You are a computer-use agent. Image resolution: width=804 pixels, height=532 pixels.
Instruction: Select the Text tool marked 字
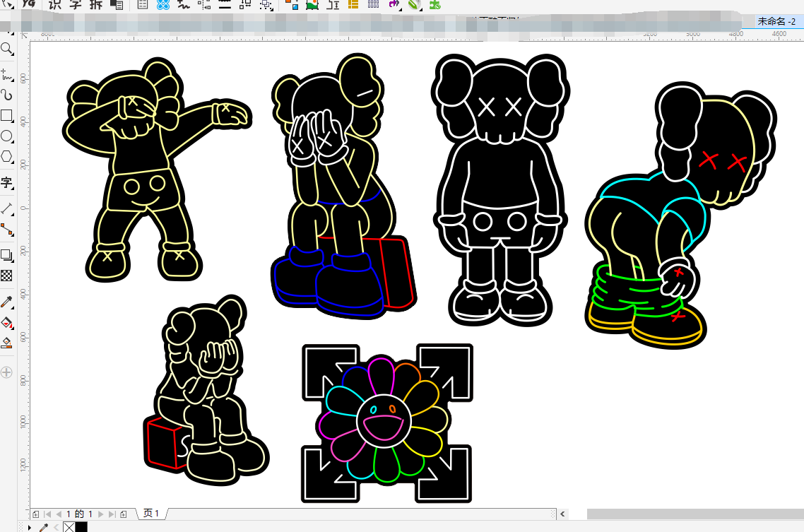[6, 182]
